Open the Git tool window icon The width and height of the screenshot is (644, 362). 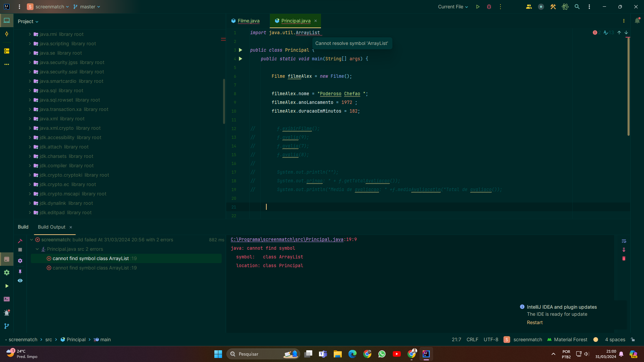tap(7, 326)
